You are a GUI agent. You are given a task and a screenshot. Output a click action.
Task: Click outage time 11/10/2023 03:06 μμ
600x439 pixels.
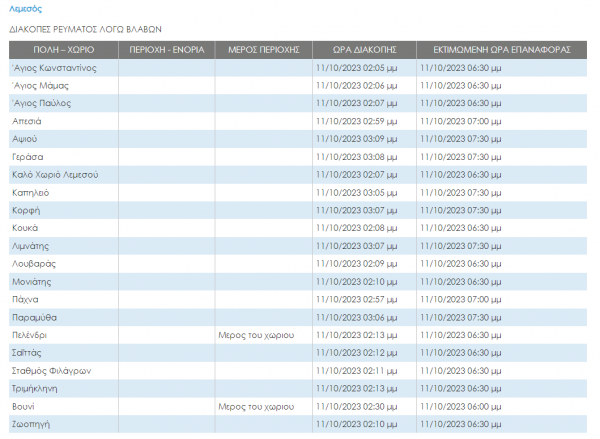357,317
